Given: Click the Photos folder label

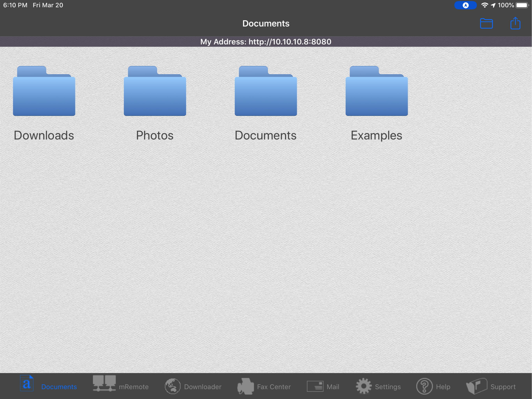Looking at the screenshot, I should point(155,135).
